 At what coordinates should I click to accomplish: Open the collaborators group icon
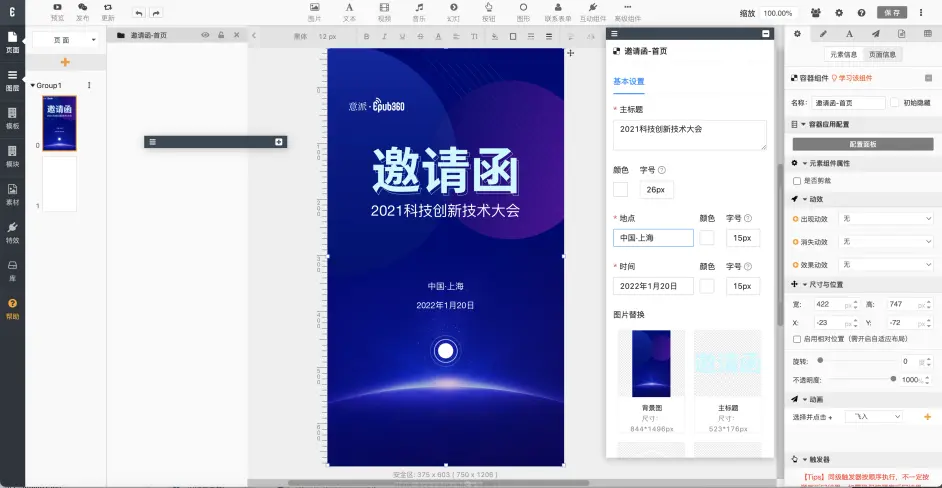816,13
